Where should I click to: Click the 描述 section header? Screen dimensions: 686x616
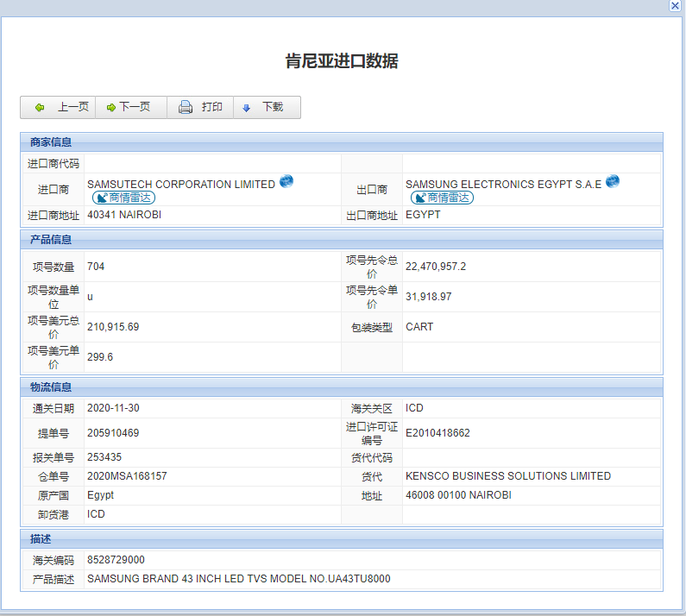41,539
